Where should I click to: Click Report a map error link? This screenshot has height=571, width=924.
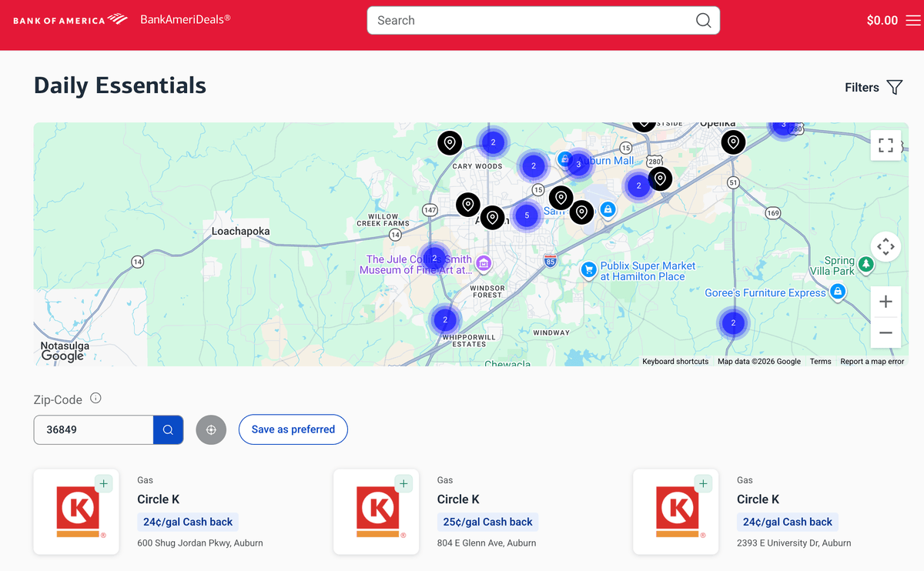click(x=872, y=362)
